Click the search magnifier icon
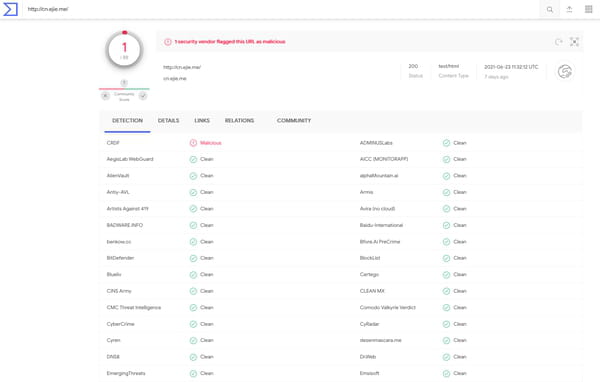This screenshot has width=600, height=382. [550, 10]
